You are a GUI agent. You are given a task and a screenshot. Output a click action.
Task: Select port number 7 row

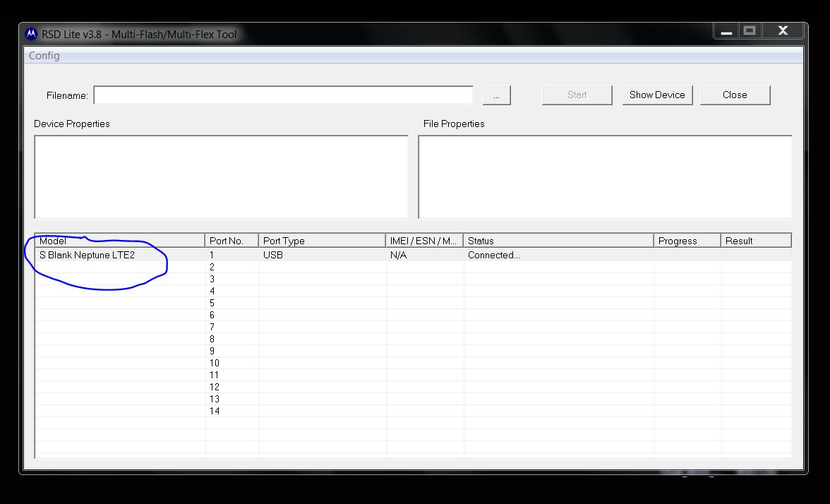pyautogui.click(x=414, y=327)
